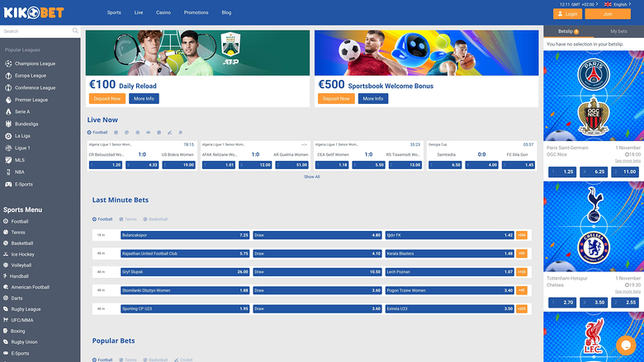Bet on Chelsea at 2.55

coord(625,303)
